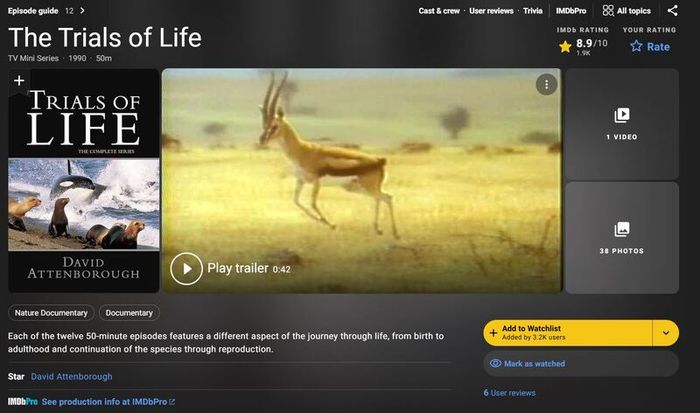The height and width of the screenshot is (413, 700).
Task: Open User reviews in top navigation
Action: [x=491, y=11]
